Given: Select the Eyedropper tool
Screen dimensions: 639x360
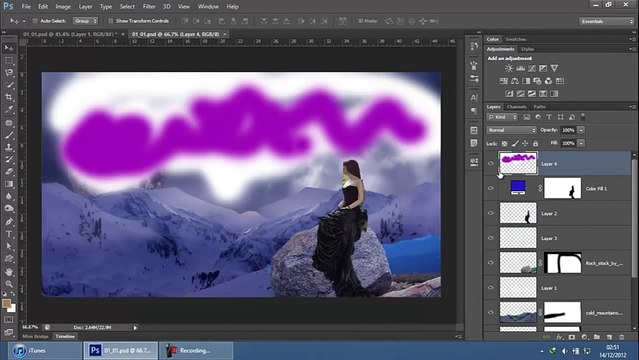Looking at the screenshot, I should (x=9, y=110).
